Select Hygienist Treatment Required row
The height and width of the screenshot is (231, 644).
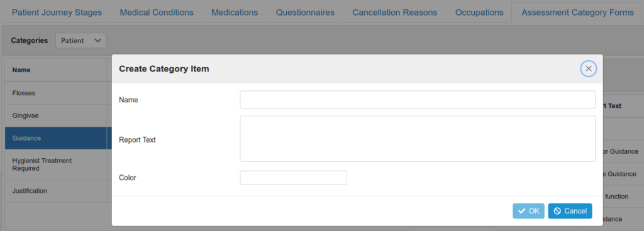[56, 164]
